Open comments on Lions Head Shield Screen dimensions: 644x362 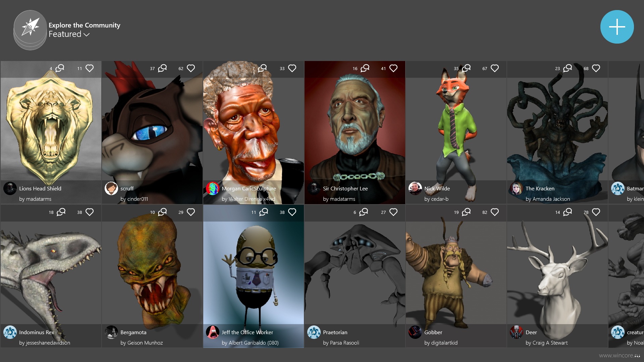click(60, 68)
